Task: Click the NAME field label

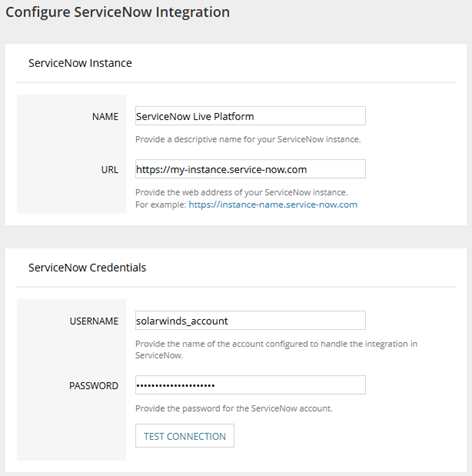Action: (105, 117)
